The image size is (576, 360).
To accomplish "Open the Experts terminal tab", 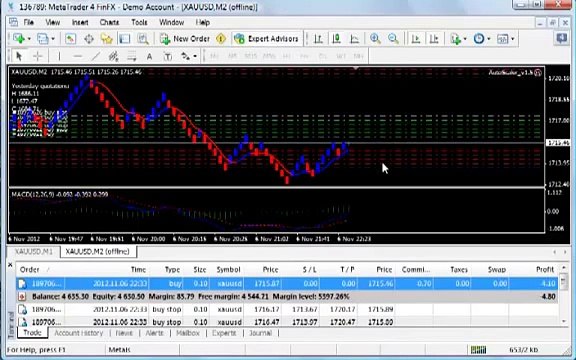I will [224, 333].
